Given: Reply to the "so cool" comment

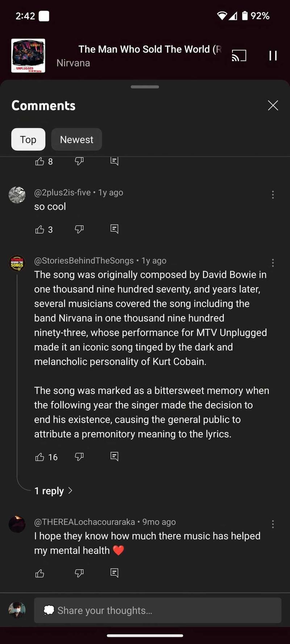Looking at the screenshot, I should 114,229.
